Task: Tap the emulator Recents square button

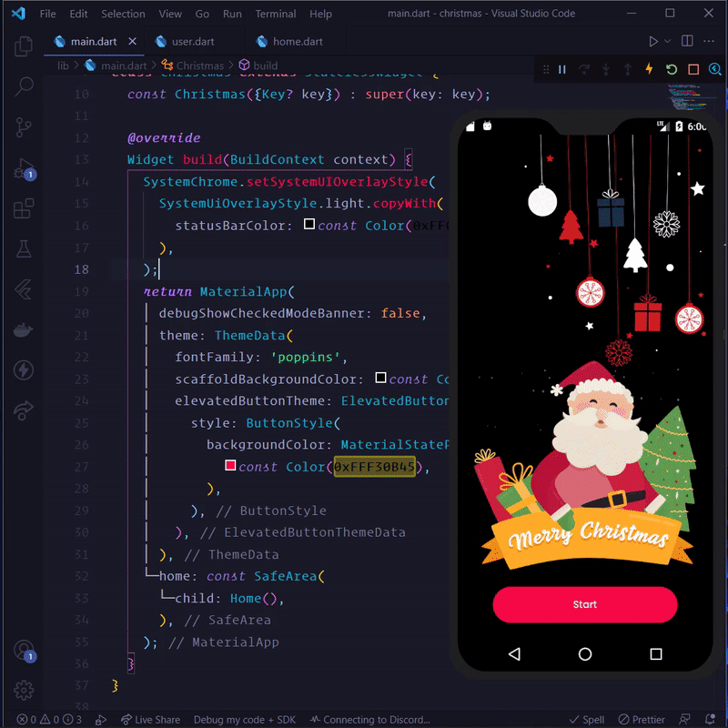Action: (655, 653)
